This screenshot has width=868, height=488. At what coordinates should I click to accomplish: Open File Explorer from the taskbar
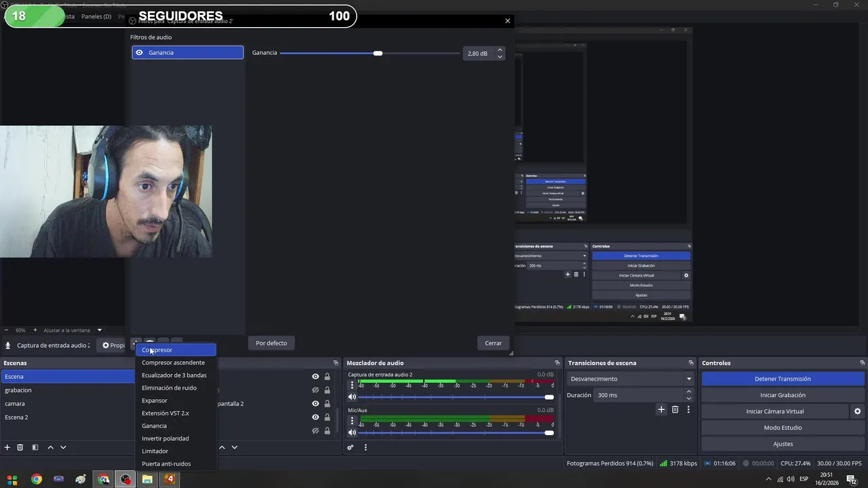pos(147,479)
